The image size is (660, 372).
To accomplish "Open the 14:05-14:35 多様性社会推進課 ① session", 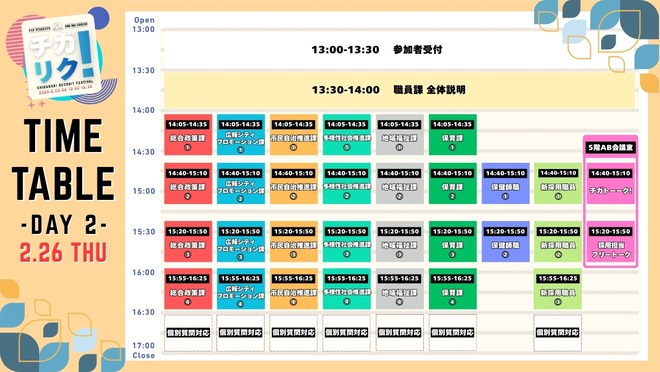I will point(347,135).
